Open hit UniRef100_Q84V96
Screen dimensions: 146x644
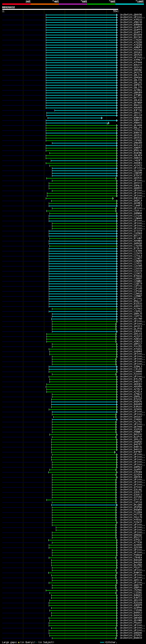point(131,15)
